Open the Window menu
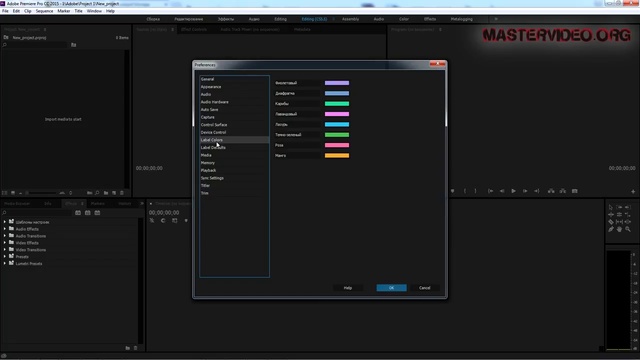 94,11
